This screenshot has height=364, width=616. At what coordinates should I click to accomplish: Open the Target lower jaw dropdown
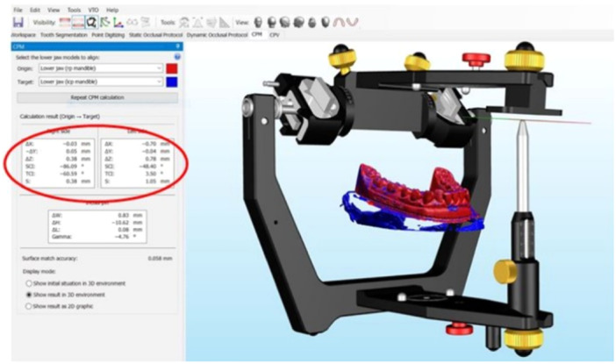click(101, 82)
